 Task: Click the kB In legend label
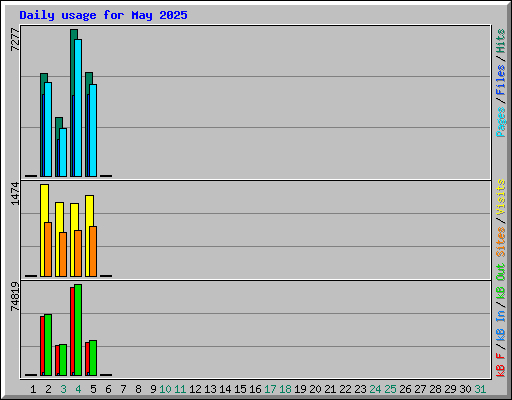(500, 325)
